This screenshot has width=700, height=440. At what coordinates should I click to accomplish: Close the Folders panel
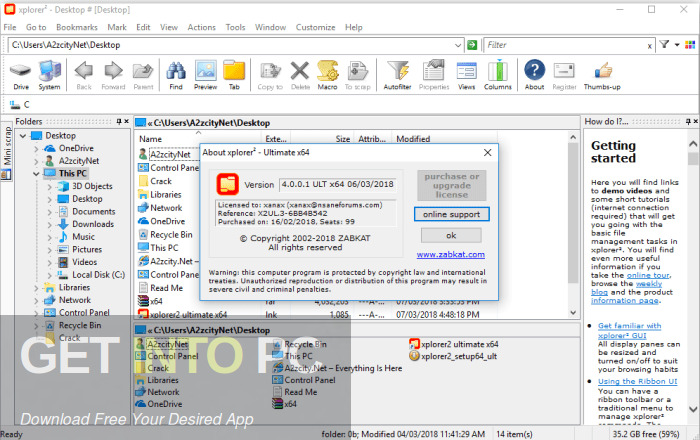click(127, 121)
